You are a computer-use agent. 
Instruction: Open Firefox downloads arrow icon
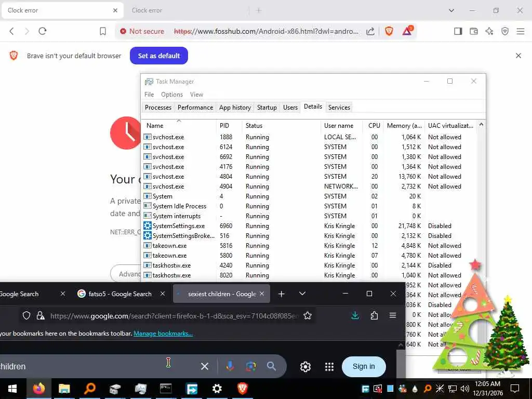355,316
